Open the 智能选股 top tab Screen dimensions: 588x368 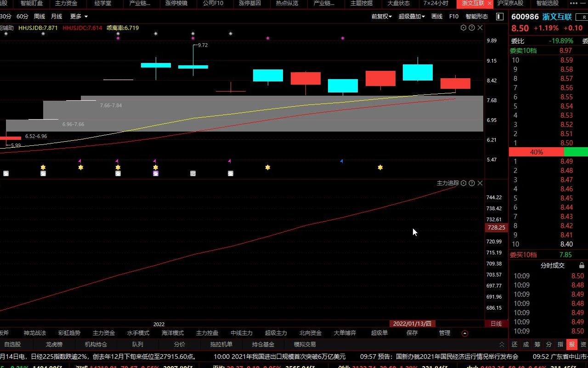548,3
